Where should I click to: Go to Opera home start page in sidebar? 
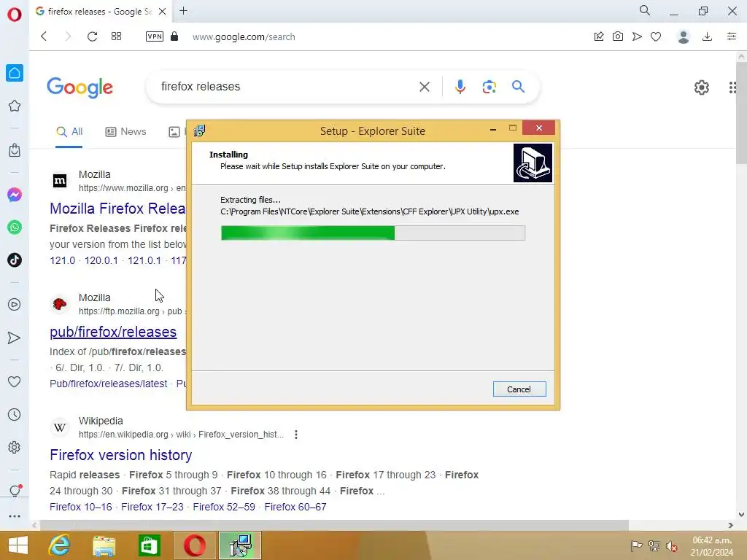pyautogui.click(x=15, y=73)
